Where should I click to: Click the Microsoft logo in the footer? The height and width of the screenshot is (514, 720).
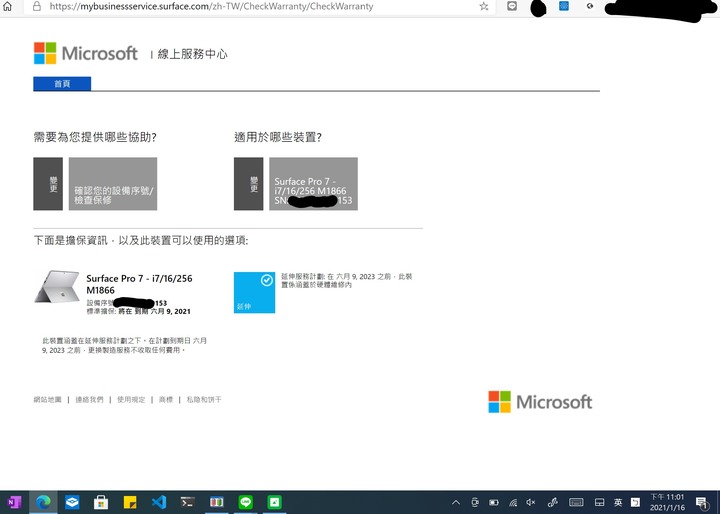(x=540, y=402)
